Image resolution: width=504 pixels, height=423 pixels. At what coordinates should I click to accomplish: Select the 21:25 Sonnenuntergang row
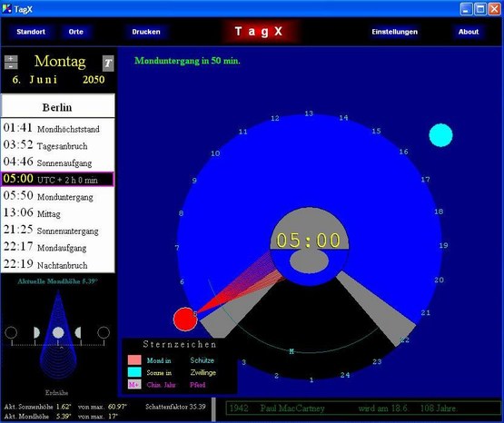coord(57,230)
